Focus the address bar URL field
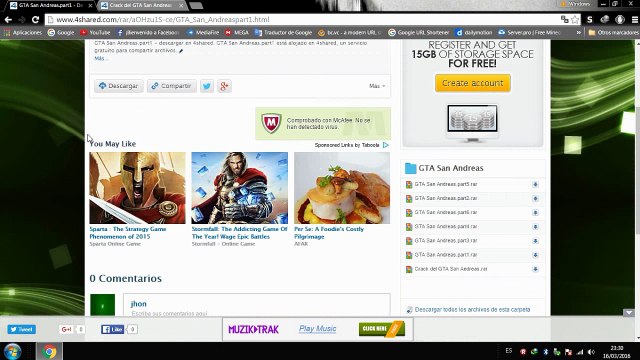640x360 pixels. (x=302, y=20)
